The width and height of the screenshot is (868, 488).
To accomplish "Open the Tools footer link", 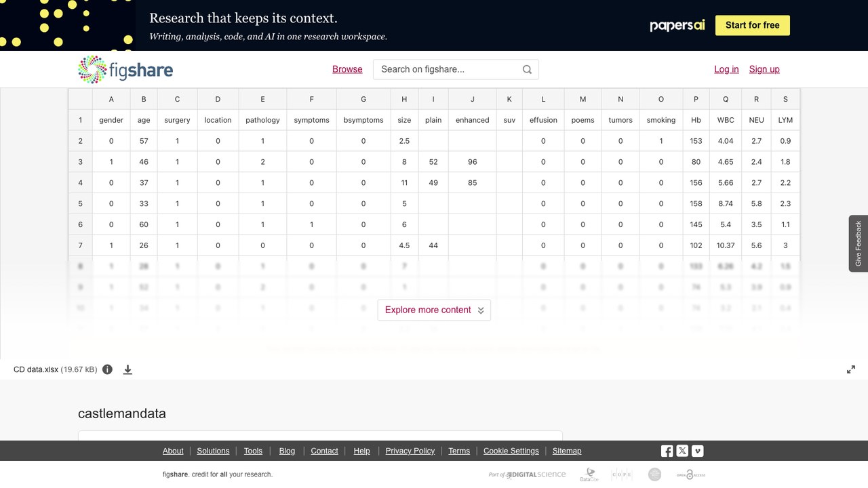I will click(x=253, y=451).
